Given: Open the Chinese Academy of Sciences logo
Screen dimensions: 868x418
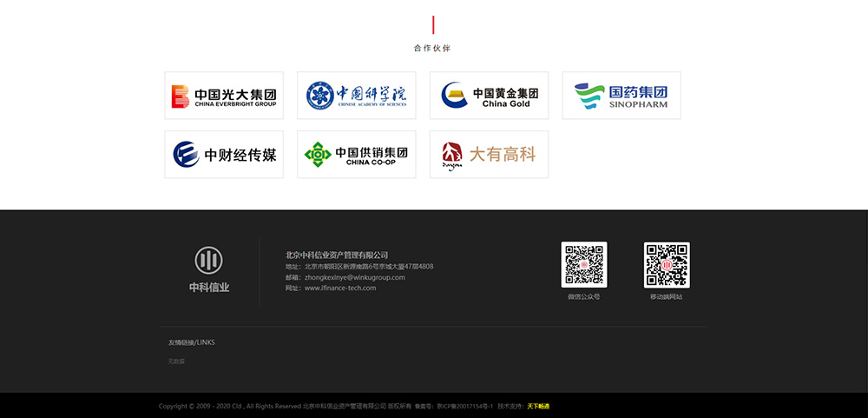Looking at the screenshot, I should 357,96.
